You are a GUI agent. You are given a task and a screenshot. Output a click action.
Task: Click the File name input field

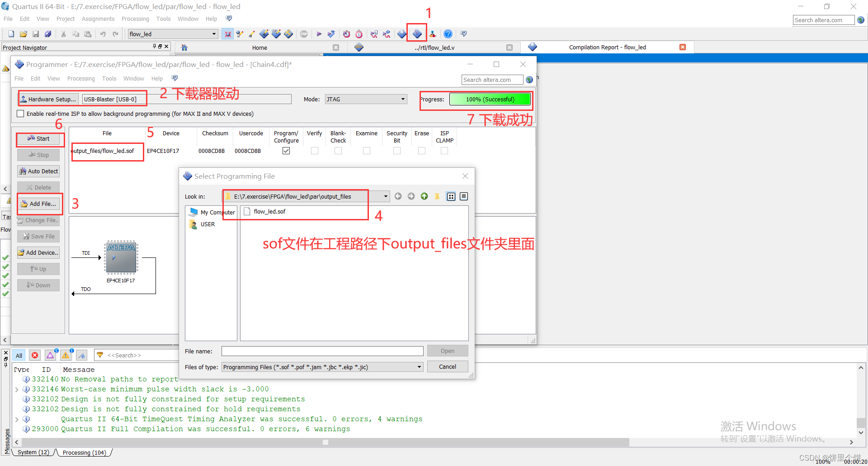click(x=322, y=351)
